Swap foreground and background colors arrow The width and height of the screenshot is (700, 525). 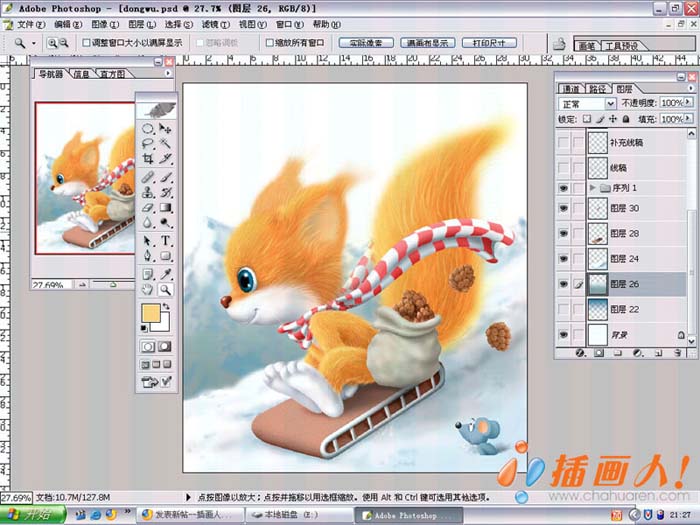click(166, 306)
